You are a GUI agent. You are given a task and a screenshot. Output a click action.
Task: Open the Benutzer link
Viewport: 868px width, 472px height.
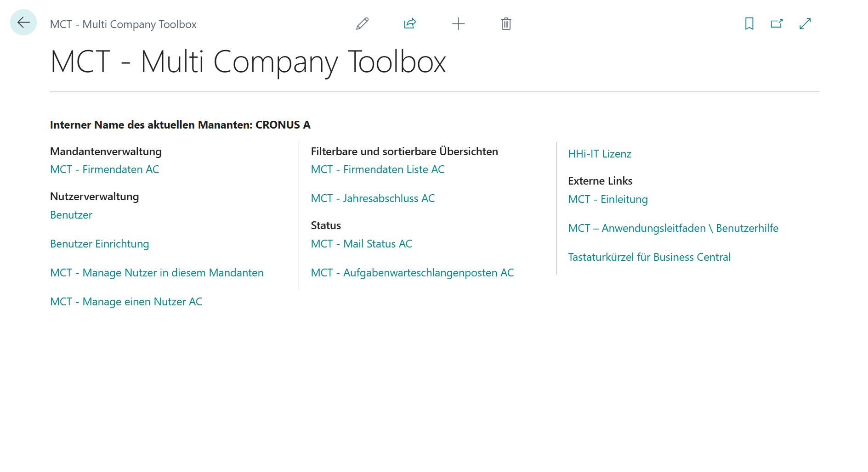click(x=71, y=215)
